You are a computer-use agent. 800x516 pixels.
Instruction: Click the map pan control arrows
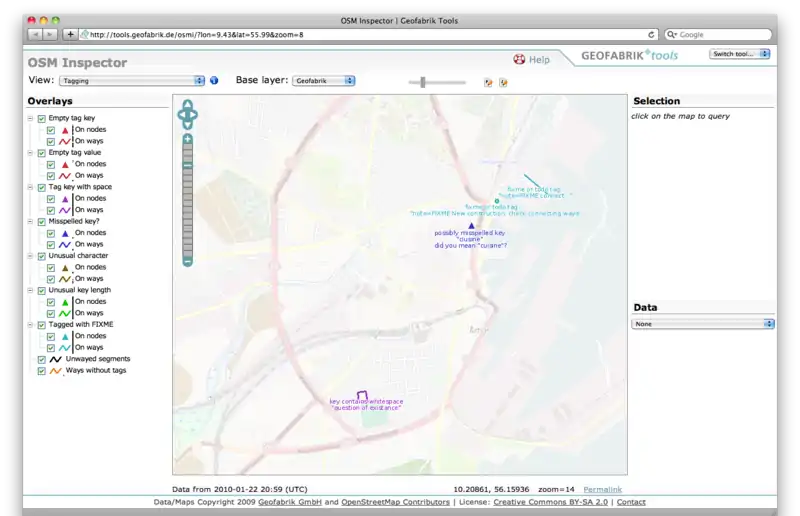[x=187, y=115]
